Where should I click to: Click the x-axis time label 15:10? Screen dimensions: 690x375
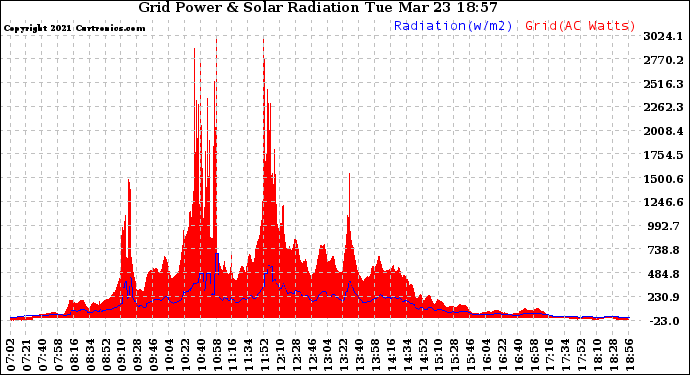[x=439, y=355]
